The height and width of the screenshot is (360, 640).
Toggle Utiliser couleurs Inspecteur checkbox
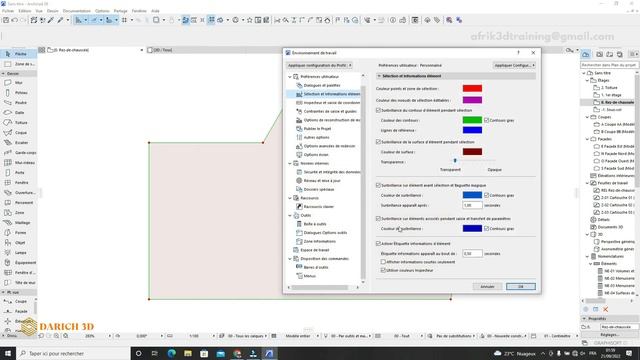(x=383, y=270)
